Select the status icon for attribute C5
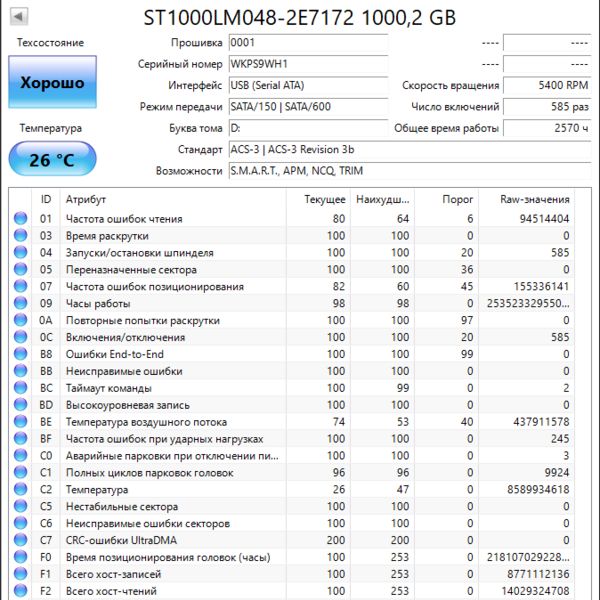The width and height of the screenshot is (600, 600). pos(20,505)
